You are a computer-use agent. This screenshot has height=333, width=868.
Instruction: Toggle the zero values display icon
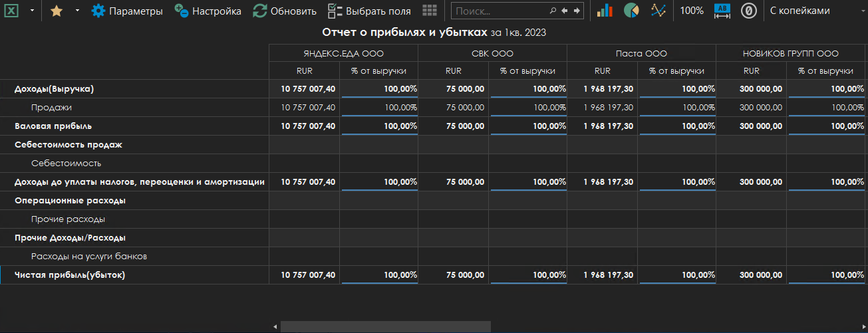pos(749,11)
